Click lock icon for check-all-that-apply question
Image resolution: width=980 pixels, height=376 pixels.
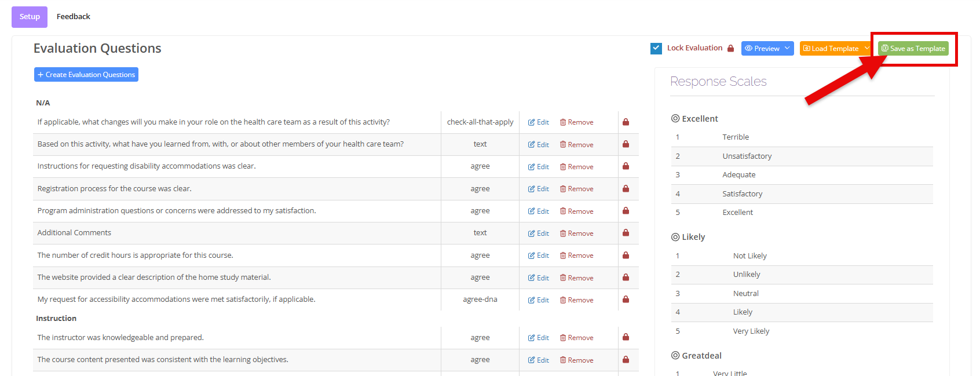626,122
